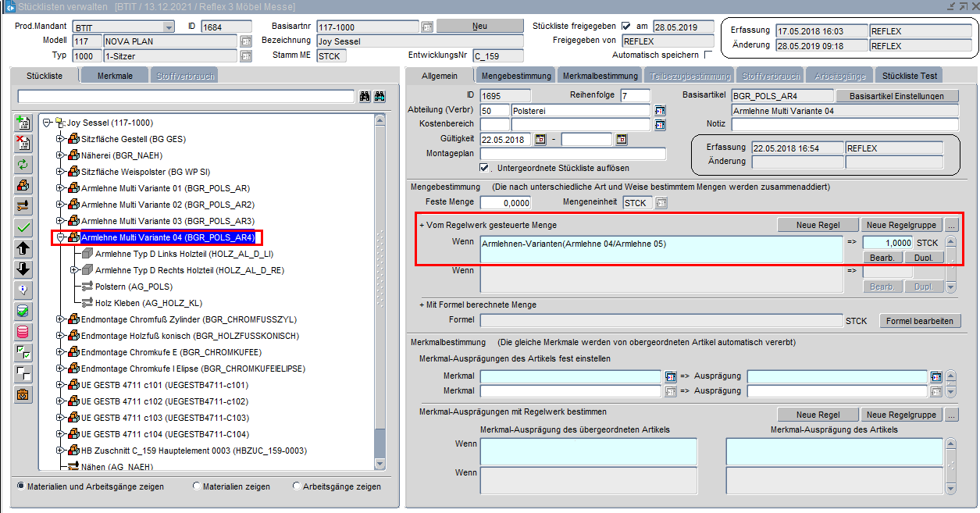Uncheck Untergeordnete Stückliste auflösen
The width and height of the screenshot is (980, 513).
(485, 168)
